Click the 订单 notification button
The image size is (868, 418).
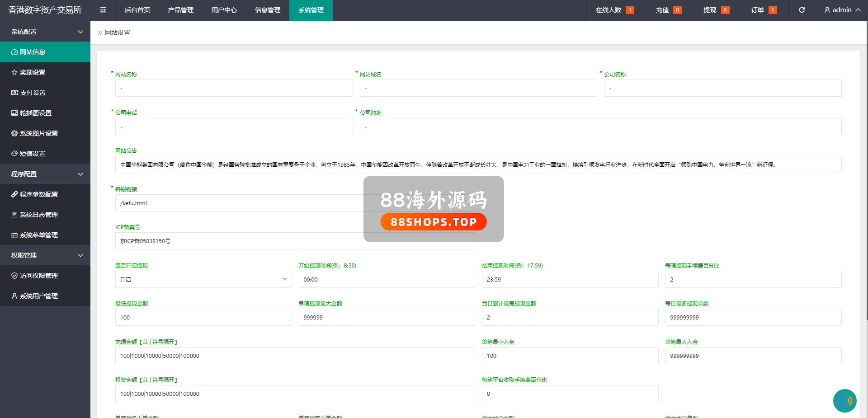(764, 10)
